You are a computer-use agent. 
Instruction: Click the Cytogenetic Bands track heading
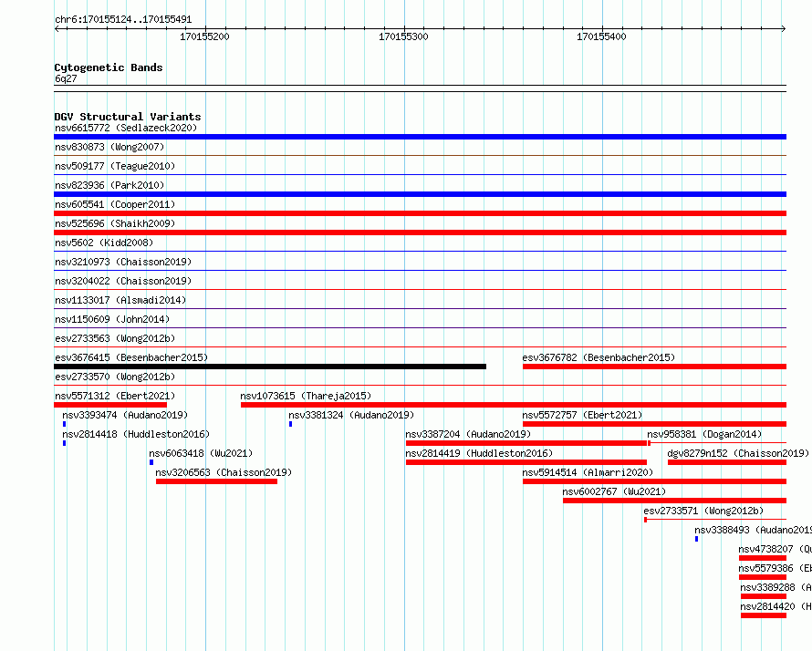109,67
